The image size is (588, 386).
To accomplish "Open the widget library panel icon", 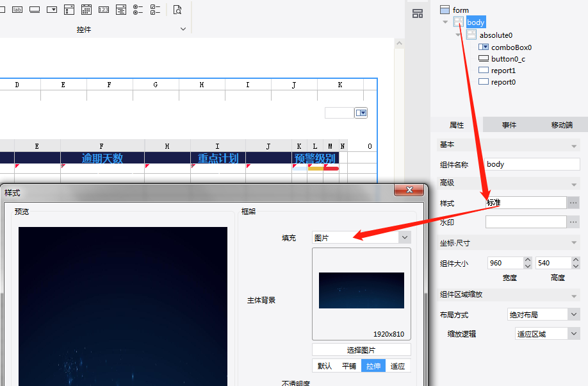I will (x=418, y=14).
